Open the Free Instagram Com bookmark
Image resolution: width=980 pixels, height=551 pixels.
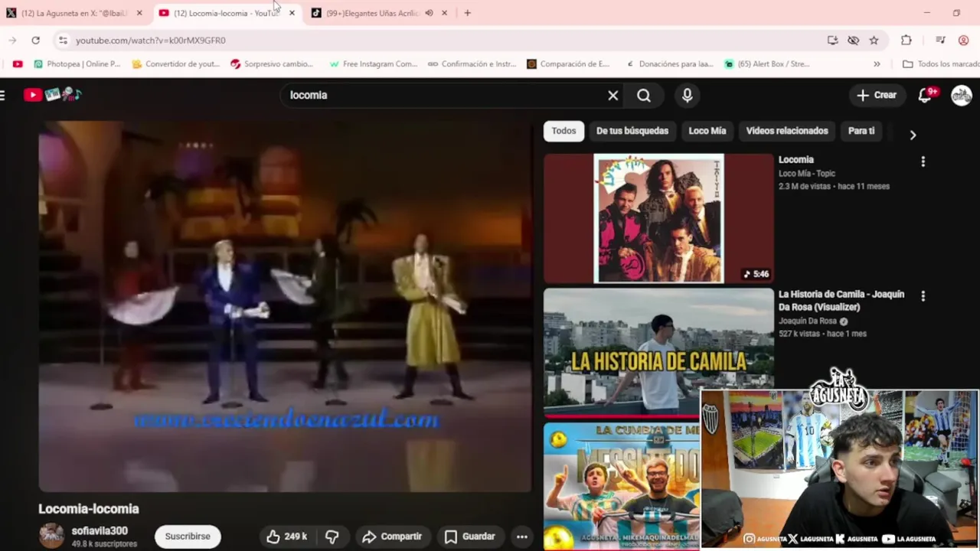click(x=374, y=64)
